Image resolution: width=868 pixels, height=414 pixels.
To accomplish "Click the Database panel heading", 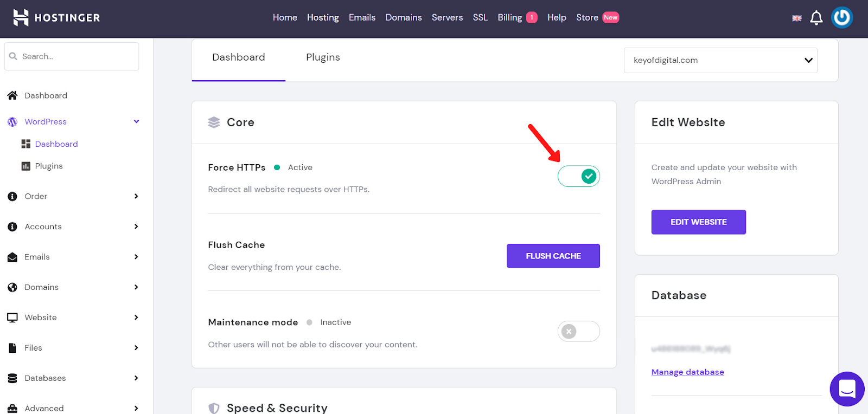I will (679, 295).
